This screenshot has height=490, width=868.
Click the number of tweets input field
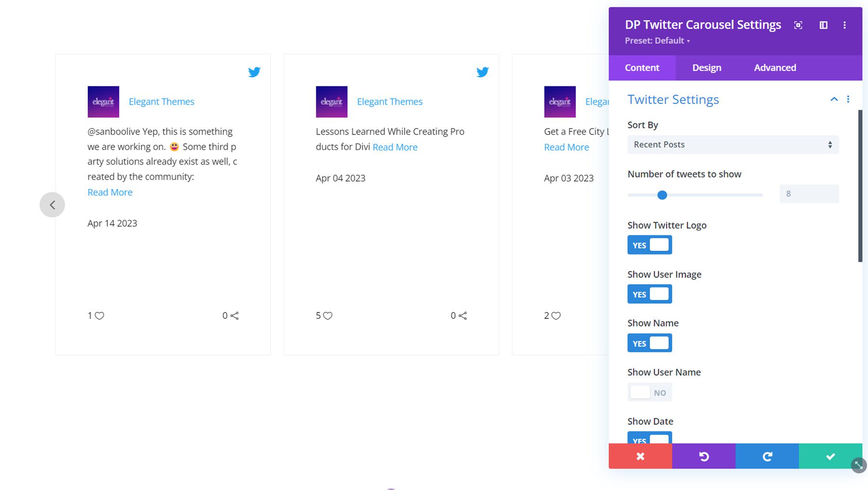[x=809, y=194]
